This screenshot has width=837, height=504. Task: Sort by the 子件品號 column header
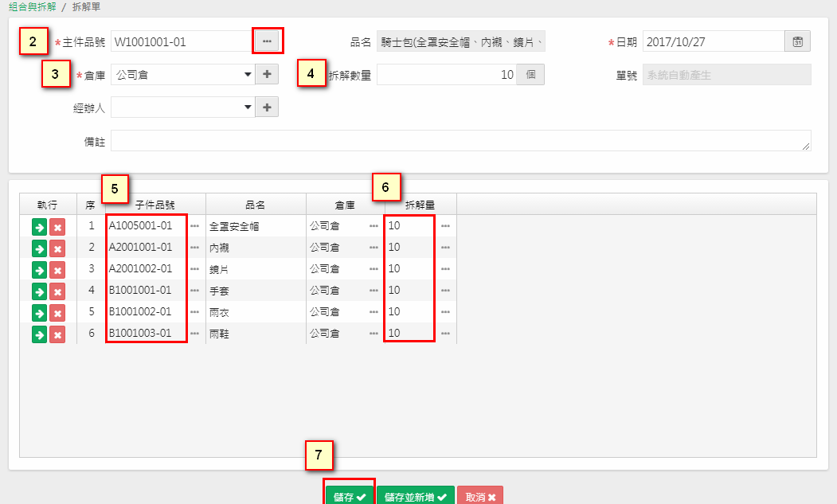pyautogui.click(x=155, y=205)
